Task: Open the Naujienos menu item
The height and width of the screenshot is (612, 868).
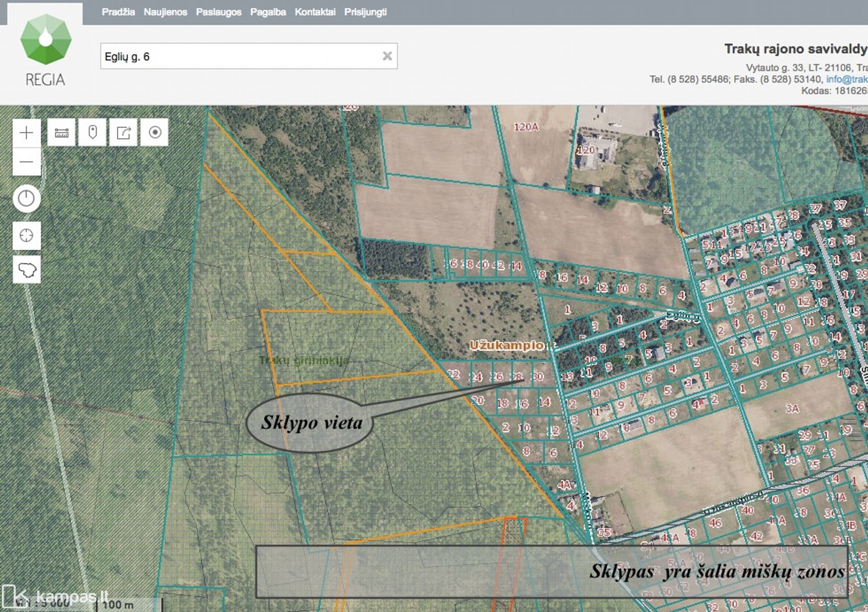Action: [x=165, y=12]
